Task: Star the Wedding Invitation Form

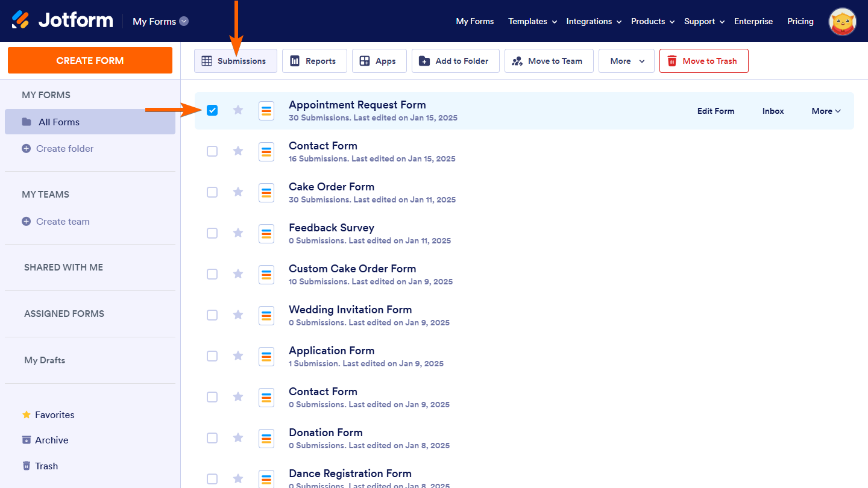Action: tap(238, 315)
